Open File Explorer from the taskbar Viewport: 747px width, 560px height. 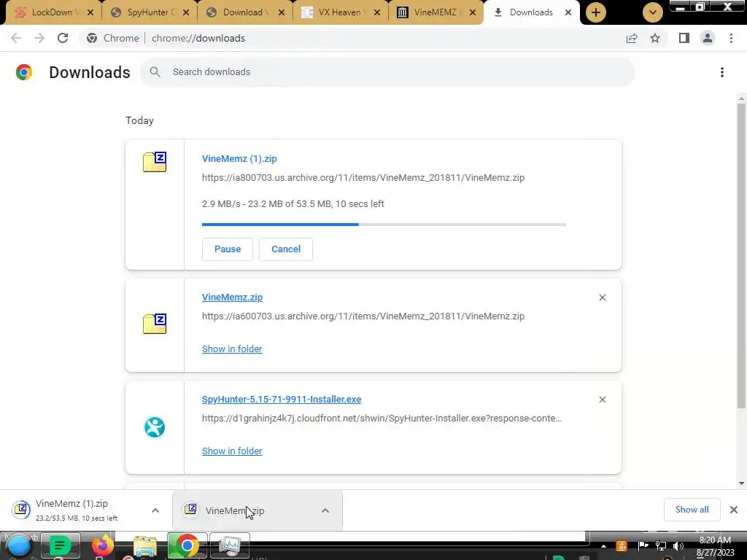click(x=145, y=547)
